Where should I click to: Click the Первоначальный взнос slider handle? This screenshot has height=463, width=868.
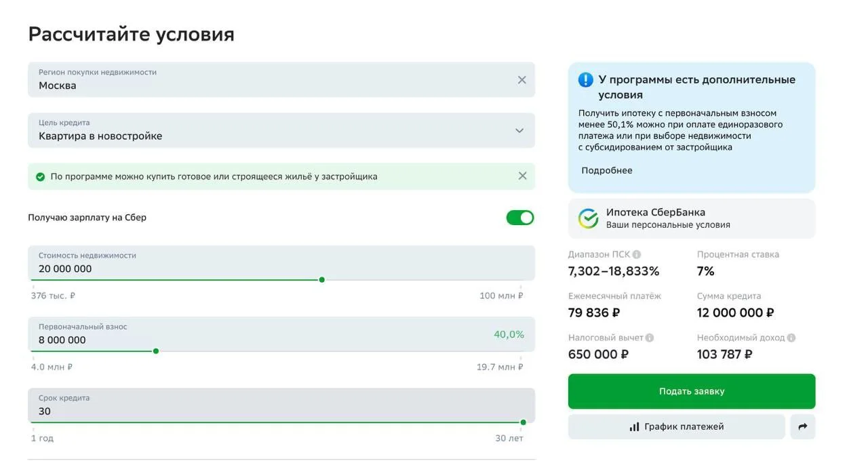coord(156,351)
